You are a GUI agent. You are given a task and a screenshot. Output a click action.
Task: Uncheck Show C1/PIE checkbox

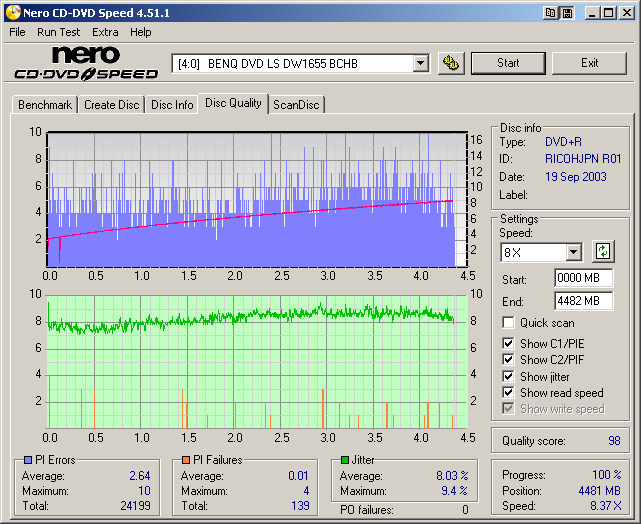coord(508,343)
